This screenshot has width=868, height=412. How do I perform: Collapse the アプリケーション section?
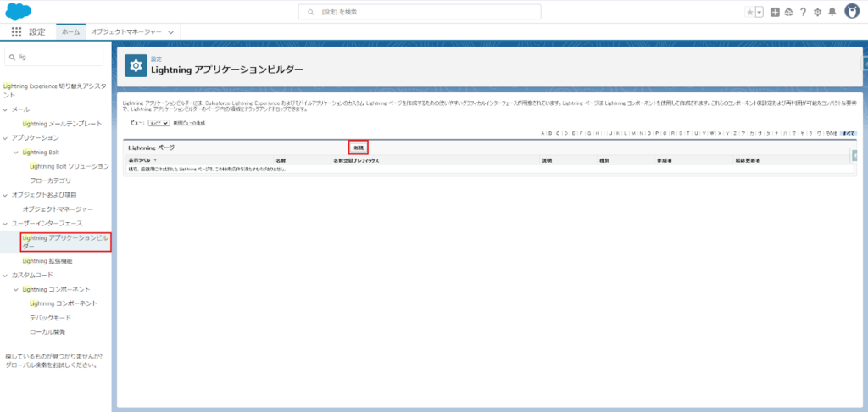tap(6, 138)
